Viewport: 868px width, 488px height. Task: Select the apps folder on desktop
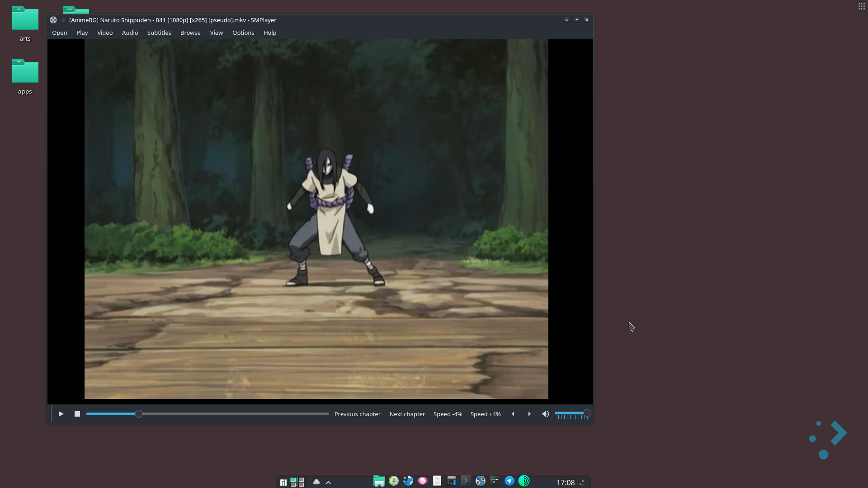25,77
